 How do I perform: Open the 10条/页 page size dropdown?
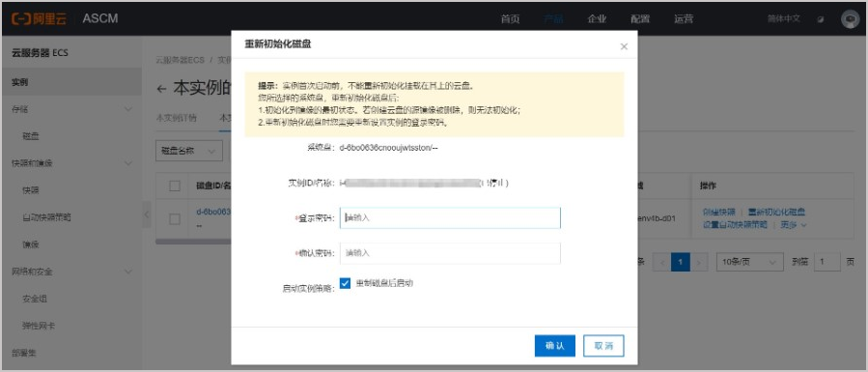point(749,262)
